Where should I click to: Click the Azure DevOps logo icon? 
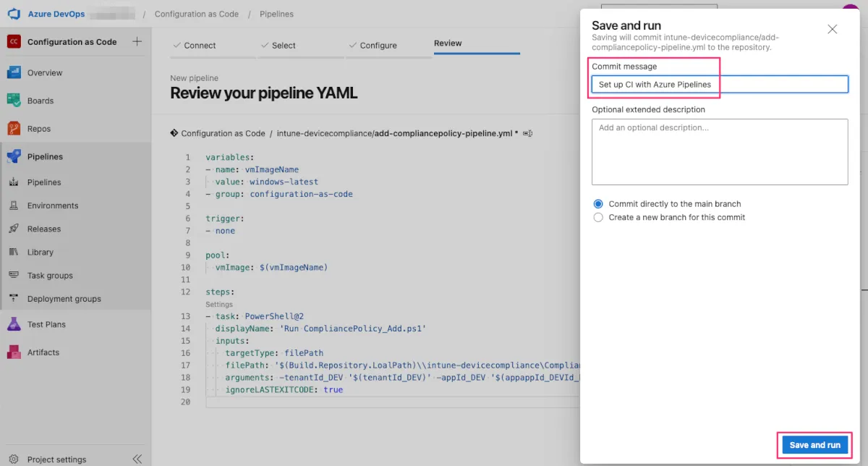(14, 14)
